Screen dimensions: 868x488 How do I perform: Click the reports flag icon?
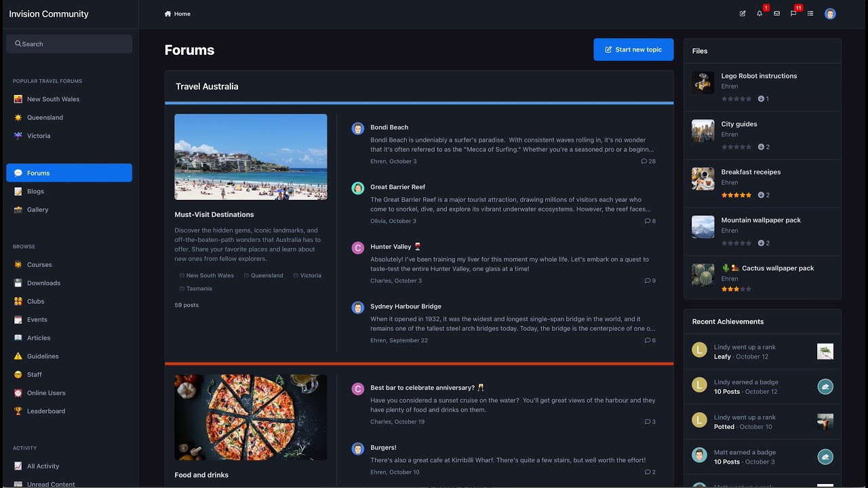(x=793, y=14)
